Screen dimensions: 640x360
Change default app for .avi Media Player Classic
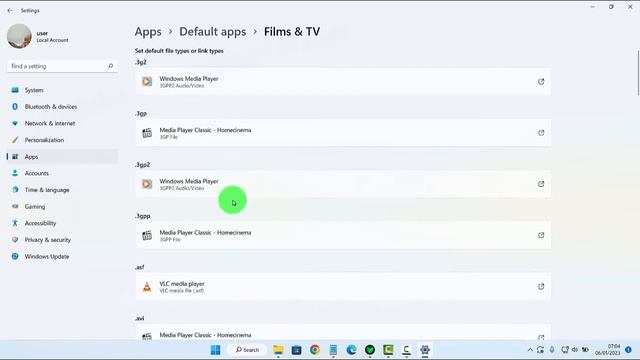(343, 332)
